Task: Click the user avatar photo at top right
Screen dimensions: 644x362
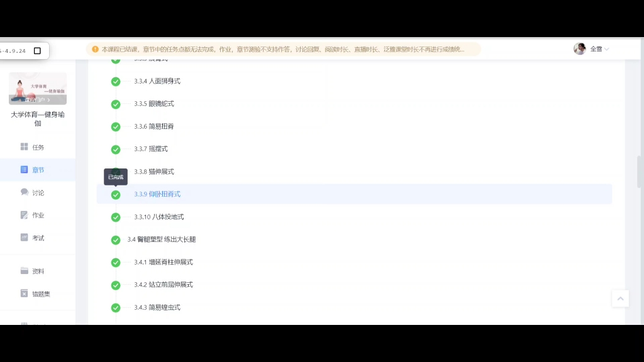Action: coord(579,48)
